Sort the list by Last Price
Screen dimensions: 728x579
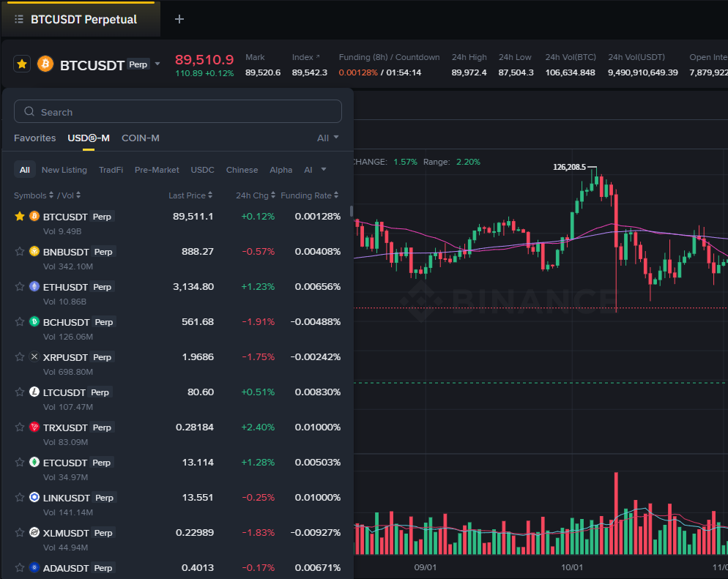pyautogui.click(x=190, y=195)
